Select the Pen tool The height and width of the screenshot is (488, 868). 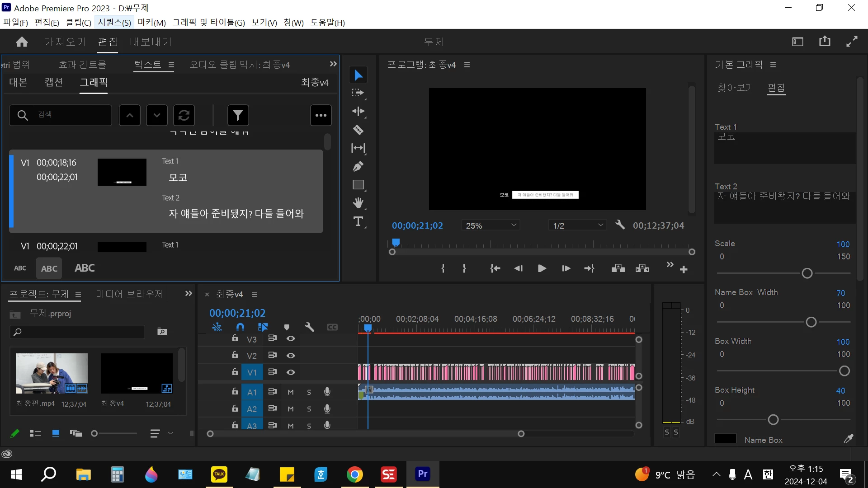358,166
